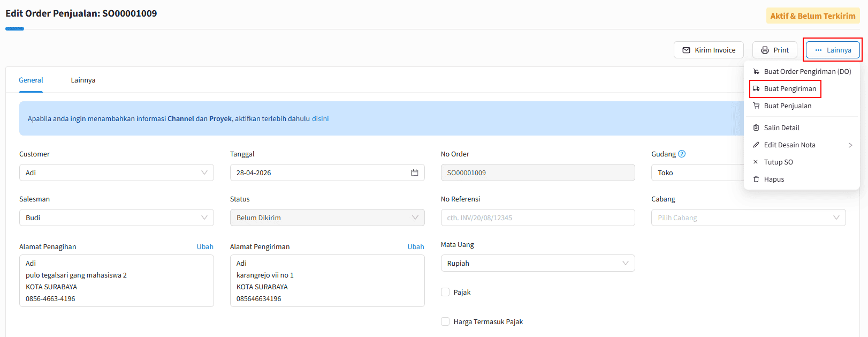Click the trash icon next to Hapus
The height and width of the screenshot is (337, 868).
tap(756, 179)
